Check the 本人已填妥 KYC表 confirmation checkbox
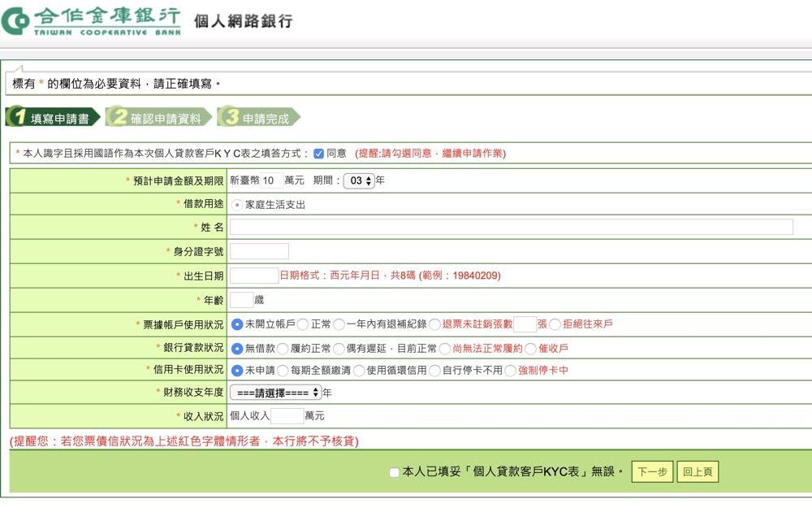The width and height of the screenshot is (812, 508). click(395, 472)
